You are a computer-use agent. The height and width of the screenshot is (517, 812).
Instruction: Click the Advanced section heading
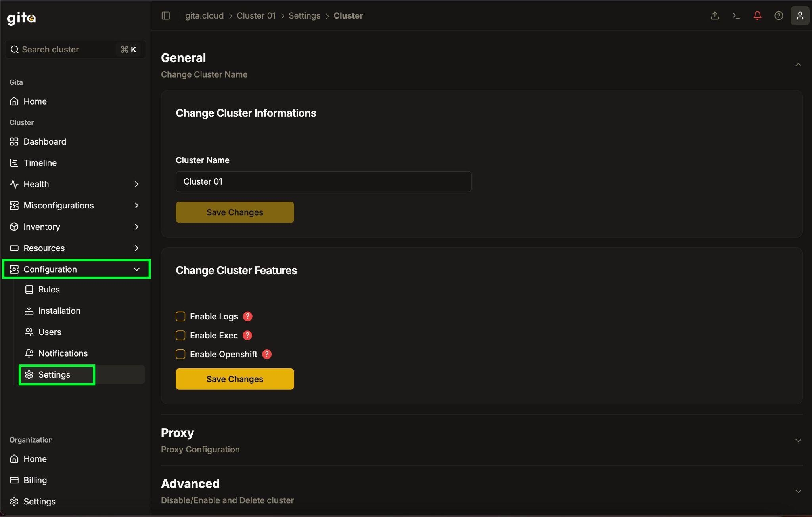pos(190,484)
